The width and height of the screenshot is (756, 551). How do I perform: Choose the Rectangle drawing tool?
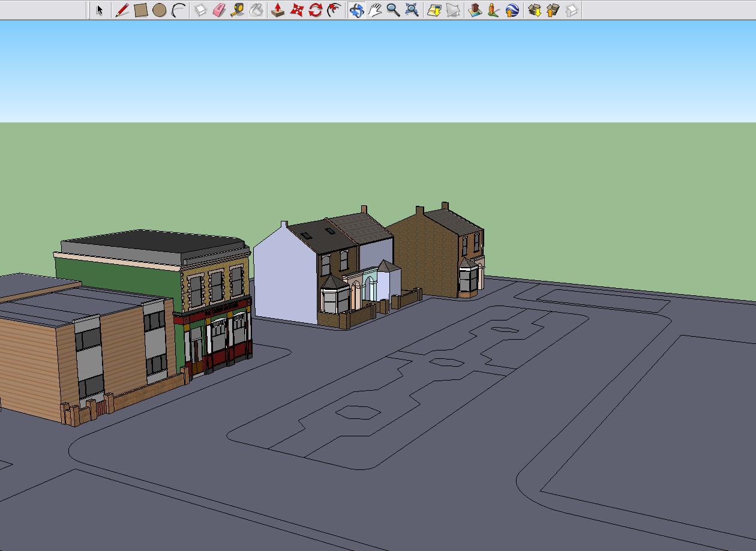pyautogui.click(x=140, y=10)
